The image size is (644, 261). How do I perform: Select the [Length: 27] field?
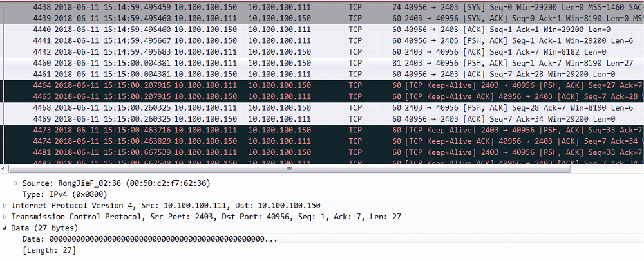[x=49, y=249]
